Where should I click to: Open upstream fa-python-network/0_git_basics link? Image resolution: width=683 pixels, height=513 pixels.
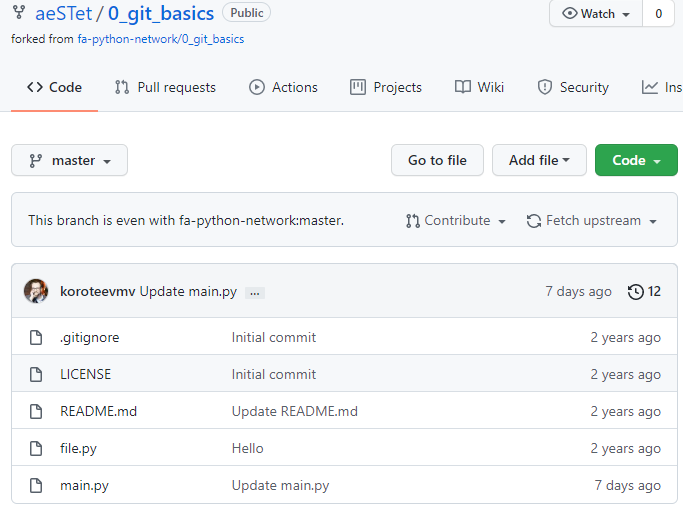(161, 39)
